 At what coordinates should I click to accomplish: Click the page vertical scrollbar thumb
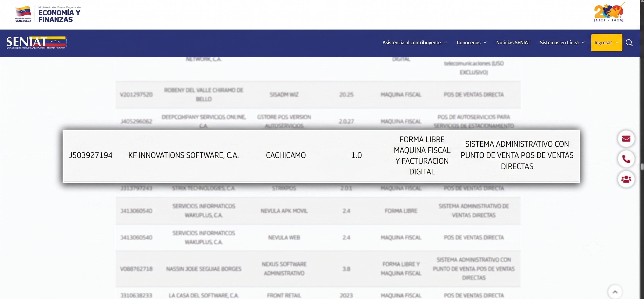[x=642, y=167]
